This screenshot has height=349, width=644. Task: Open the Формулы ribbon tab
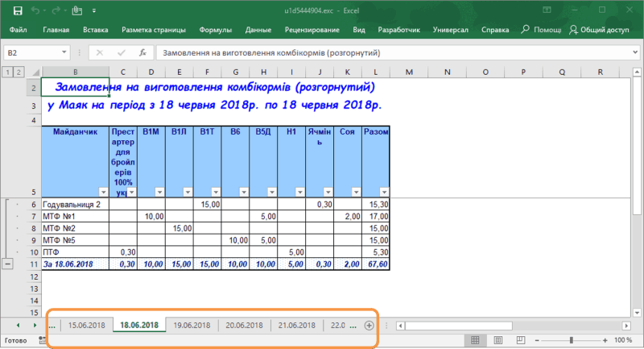coord(215,30)
